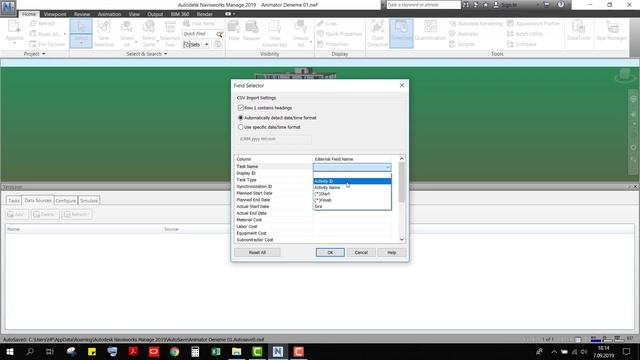Viewport: 640px width, 360px height.
Task: Open the App Manager icon
Action: (612, 27)
